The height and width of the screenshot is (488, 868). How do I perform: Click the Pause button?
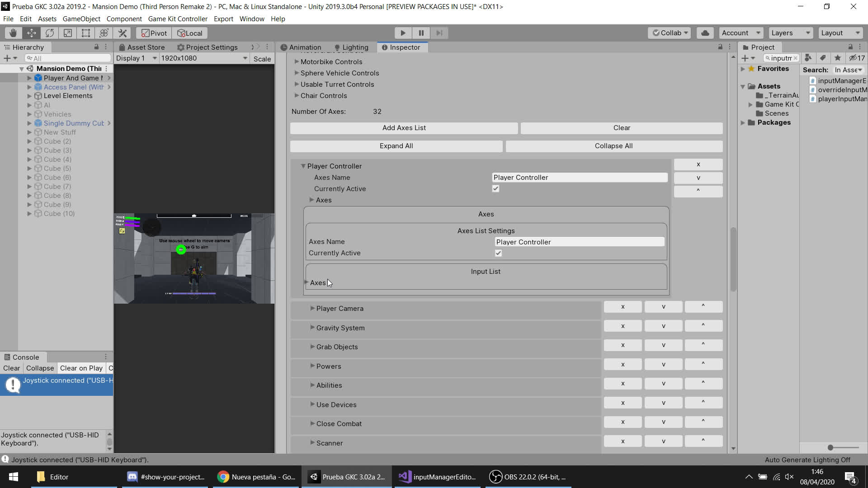tap(421, 33)
